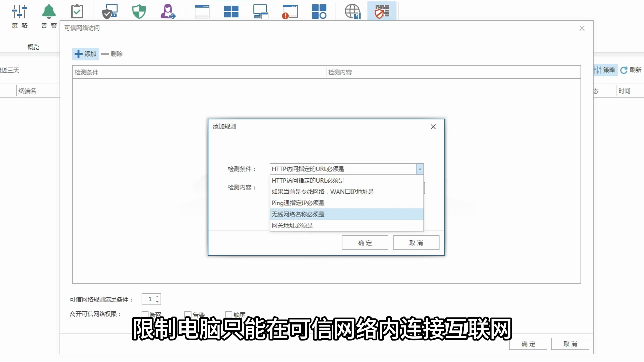Screen dimensions: 644x362
Task: Select option 如果当前是专线网络，WAN口IP地址是
Action: point(347,192)
